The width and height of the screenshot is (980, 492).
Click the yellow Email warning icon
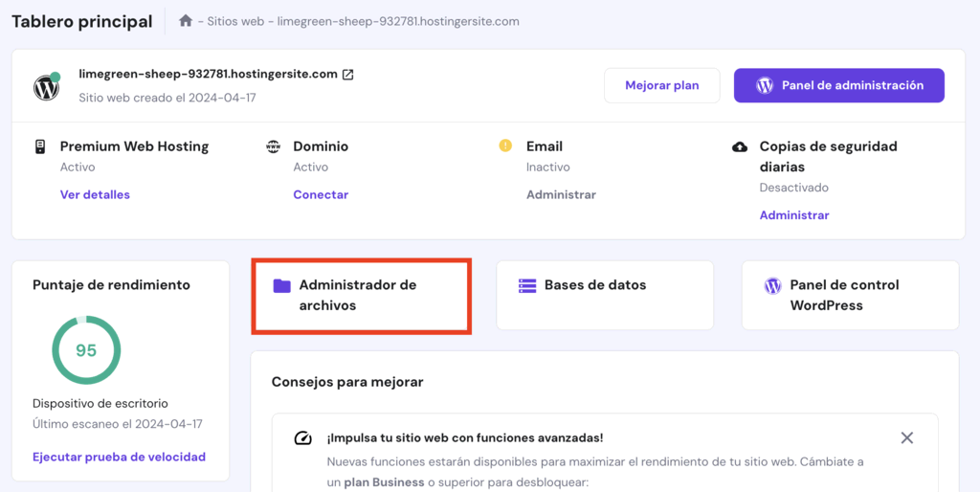tap(505, 146)
